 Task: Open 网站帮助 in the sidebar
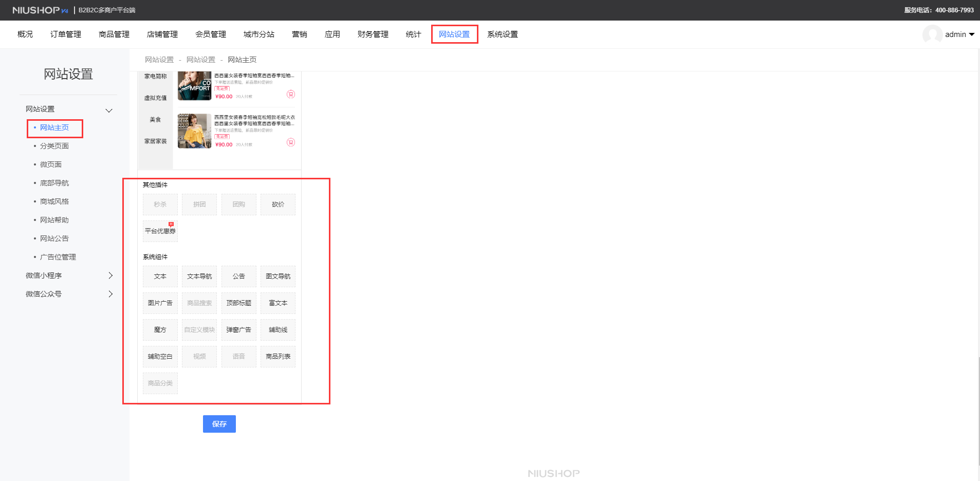tap(54, 220)
